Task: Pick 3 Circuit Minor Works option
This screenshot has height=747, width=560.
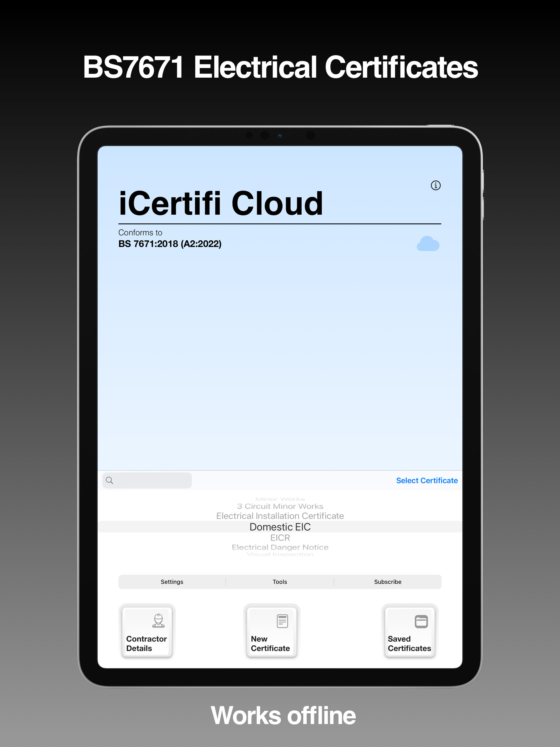Action: pyautogui.click(x=280, y=506)
